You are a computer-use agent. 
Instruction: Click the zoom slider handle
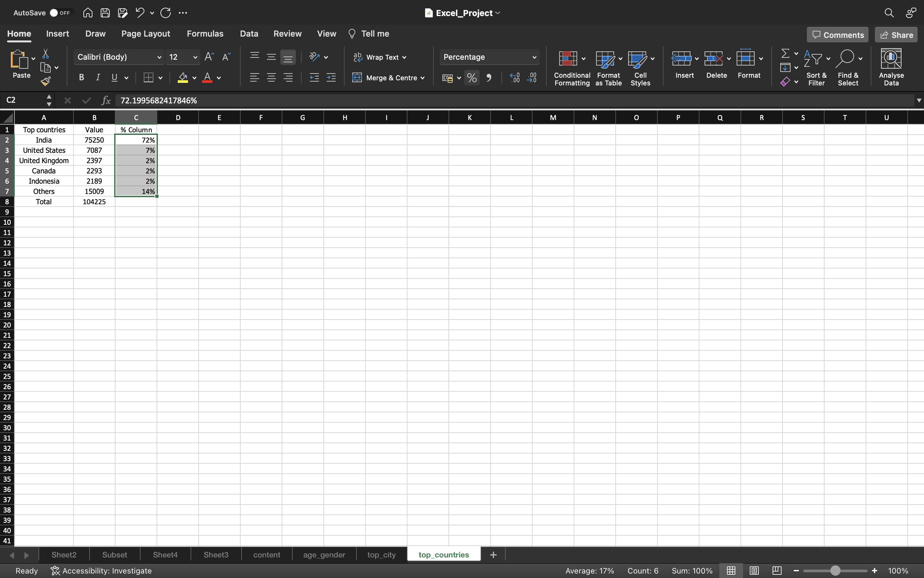(835, 571)
